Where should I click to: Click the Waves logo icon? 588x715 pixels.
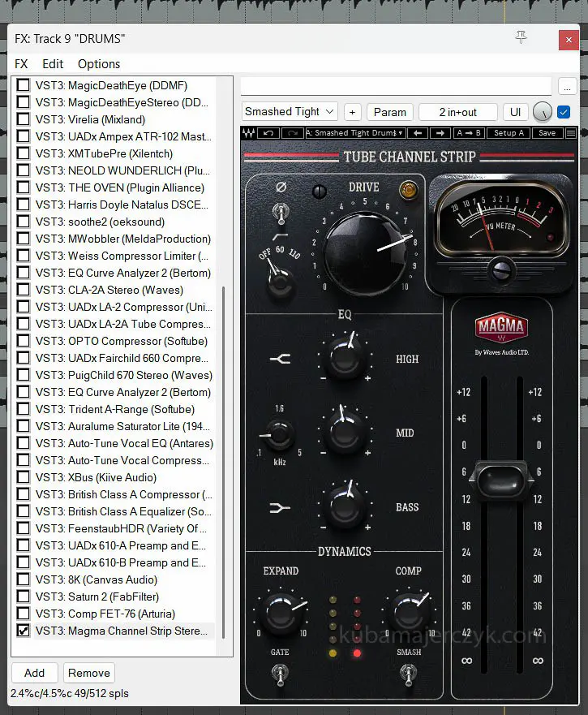click(250, 133)
